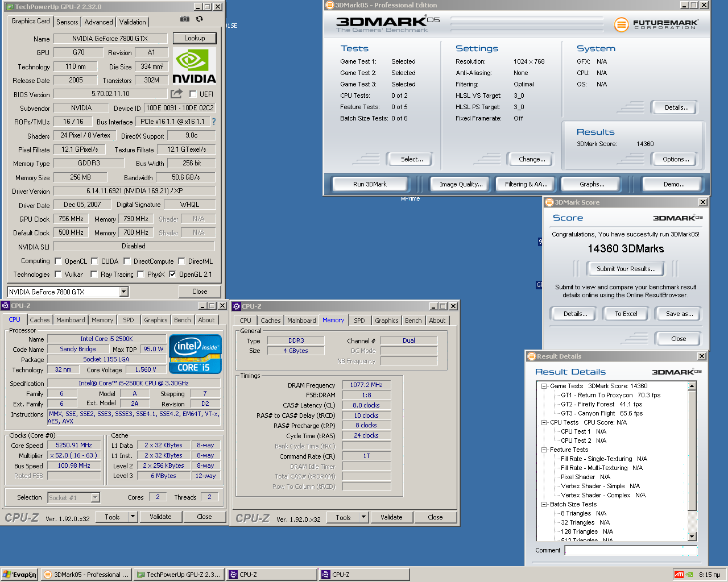This screenshot has width=728, height=582.
Task: Open SPD tab in right CPU-Z window
Action: click(359, 321)
